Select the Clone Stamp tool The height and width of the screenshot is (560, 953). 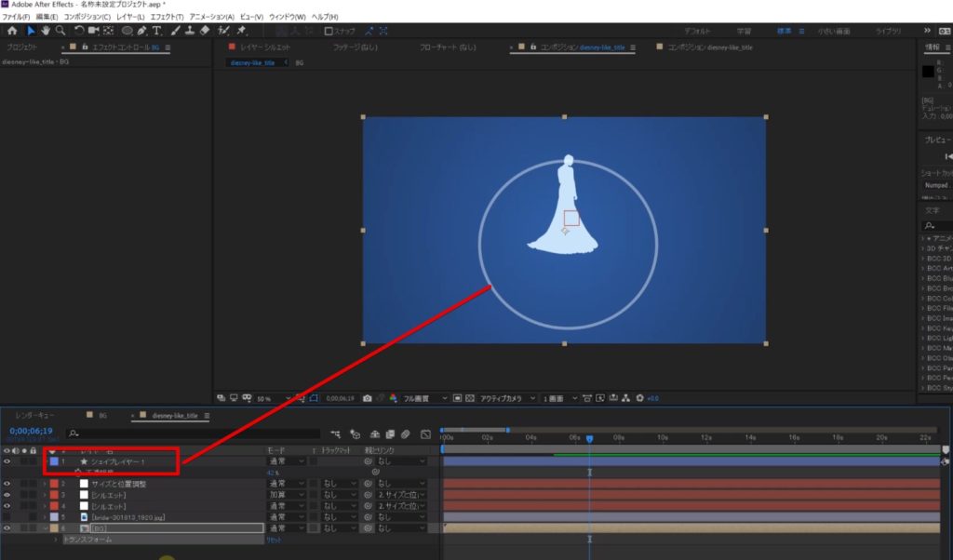190,31
